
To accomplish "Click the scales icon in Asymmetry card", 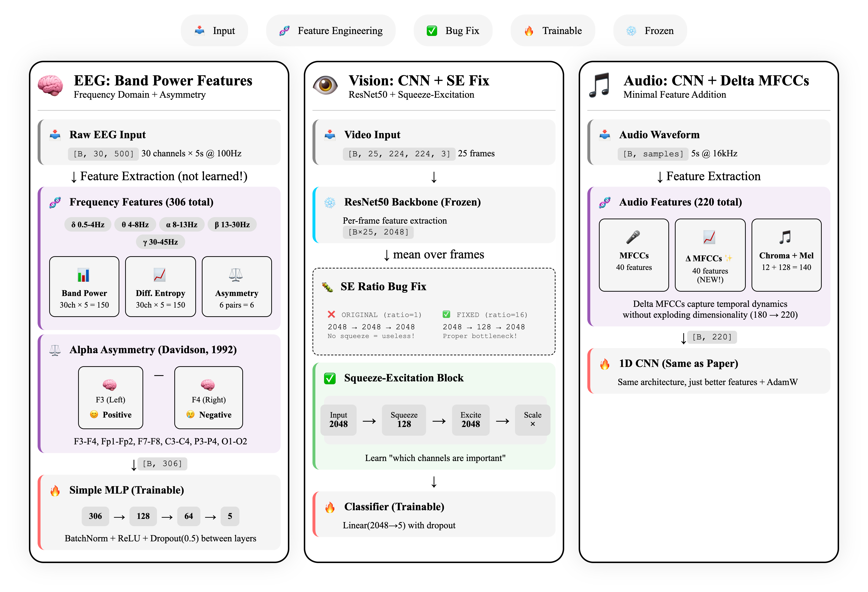I will pos(236,275).
